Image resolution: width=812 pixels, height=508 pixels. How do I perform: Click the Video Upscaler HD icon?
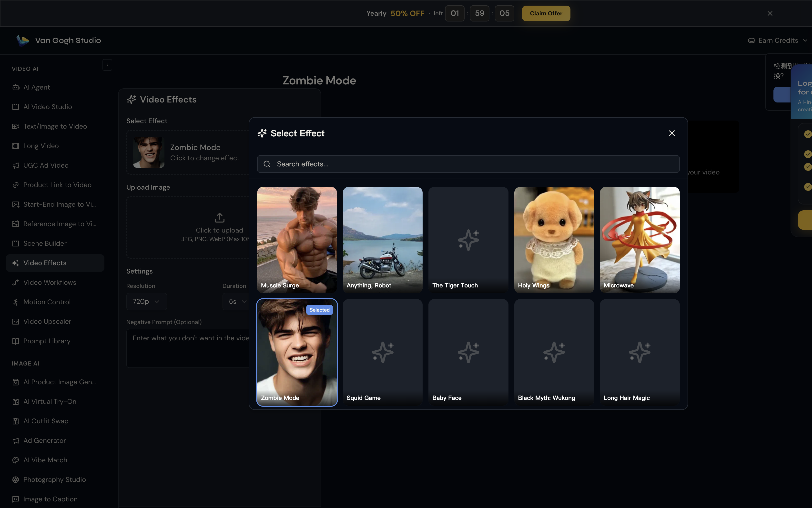[15, 322]
